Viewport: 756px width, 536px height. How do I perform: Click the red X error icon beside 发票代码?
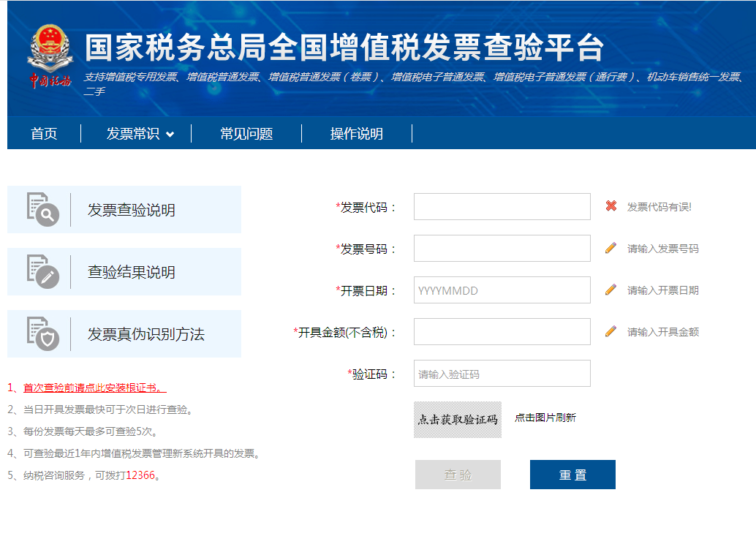(x=611, y=205)
